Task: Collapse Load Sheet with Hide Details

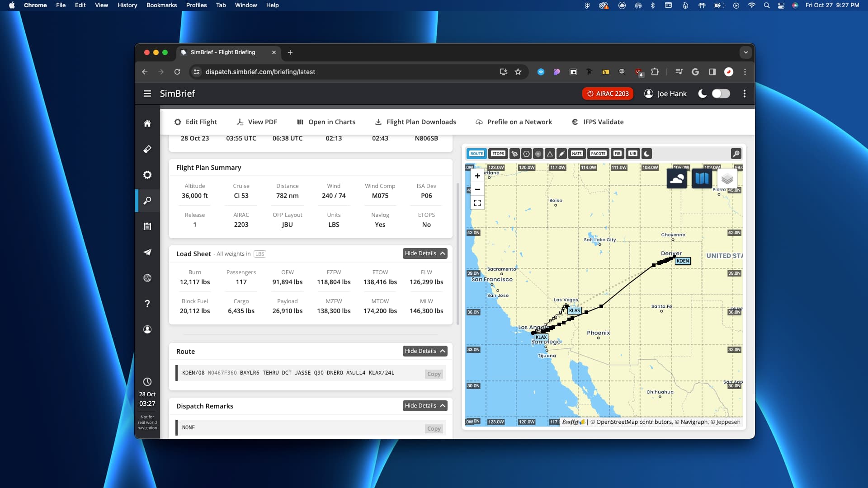Action: [425, 253]
